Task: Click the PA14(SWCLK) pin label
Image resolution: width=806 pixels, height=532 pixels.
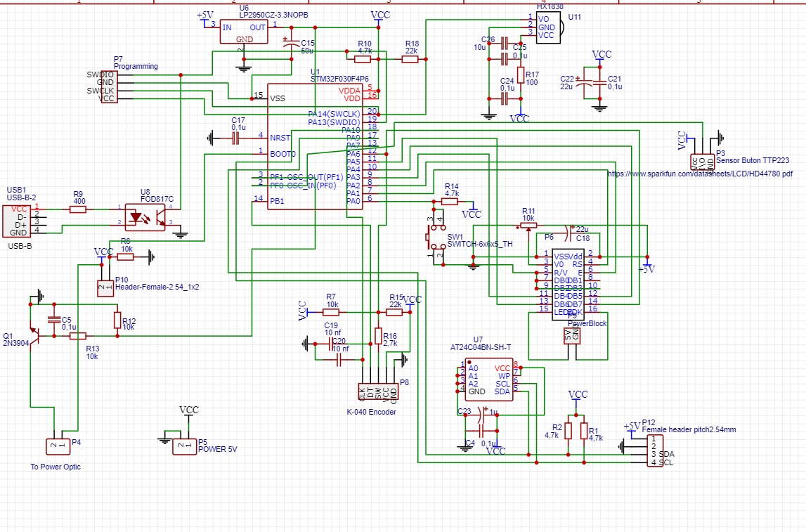Action: tap(334, 114)
